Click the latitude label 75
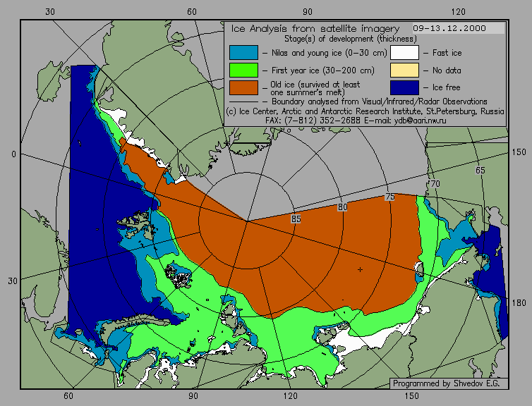This screenshot has width=532, height=406. click(x=390, y=197)
